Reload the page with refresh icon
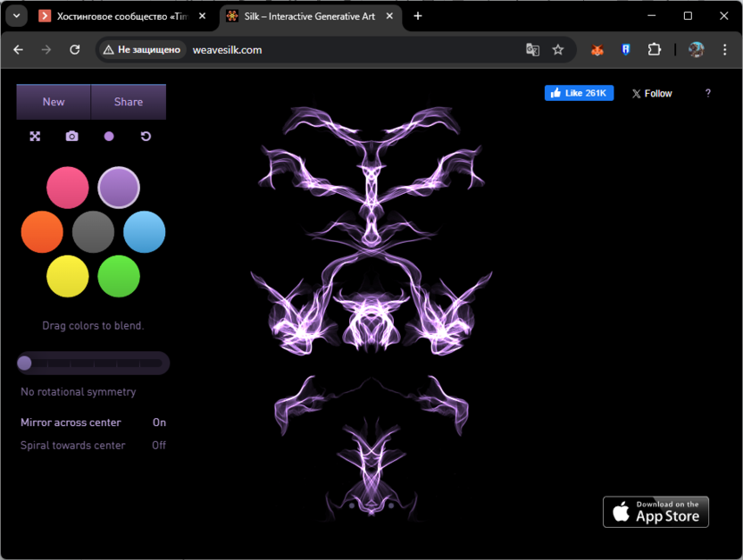This screenshot has width=743, height=560. (75, 50)
